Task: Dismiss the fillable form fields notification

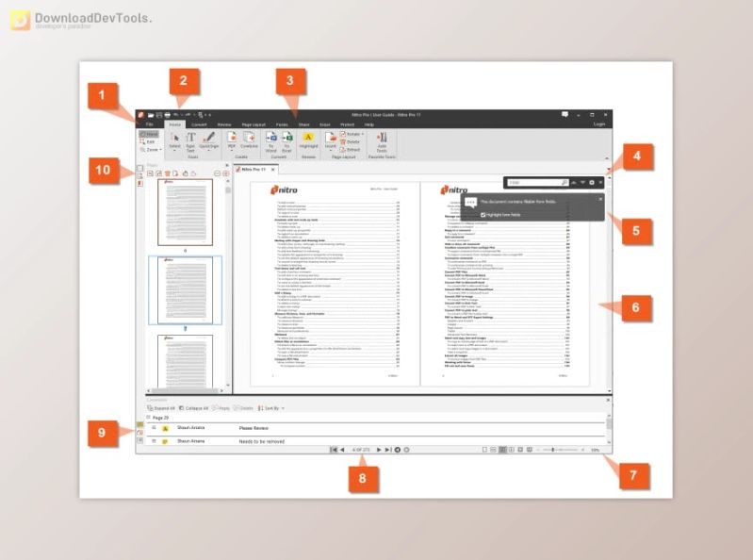Action: coord(600,199)
